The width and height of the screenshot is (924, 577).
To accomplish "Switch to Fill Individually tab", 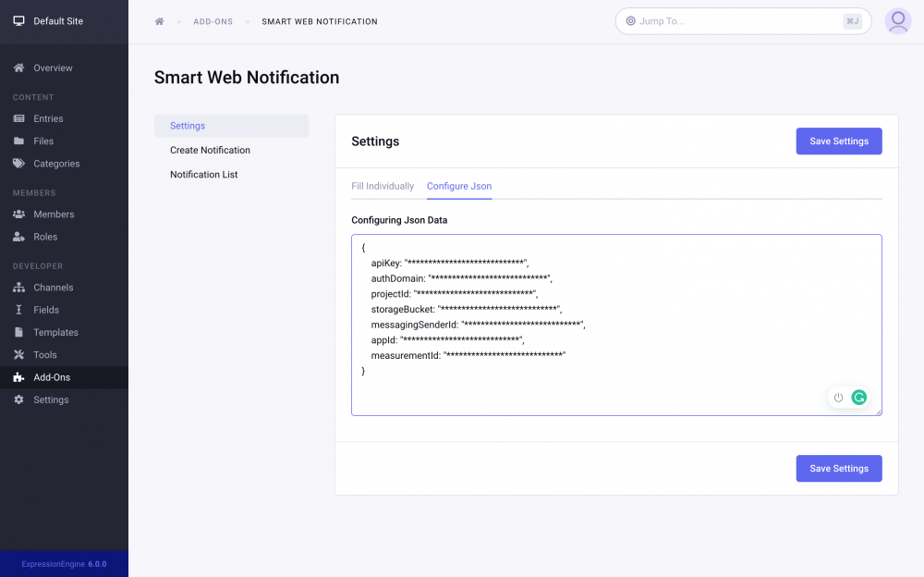I will [383, 186].
